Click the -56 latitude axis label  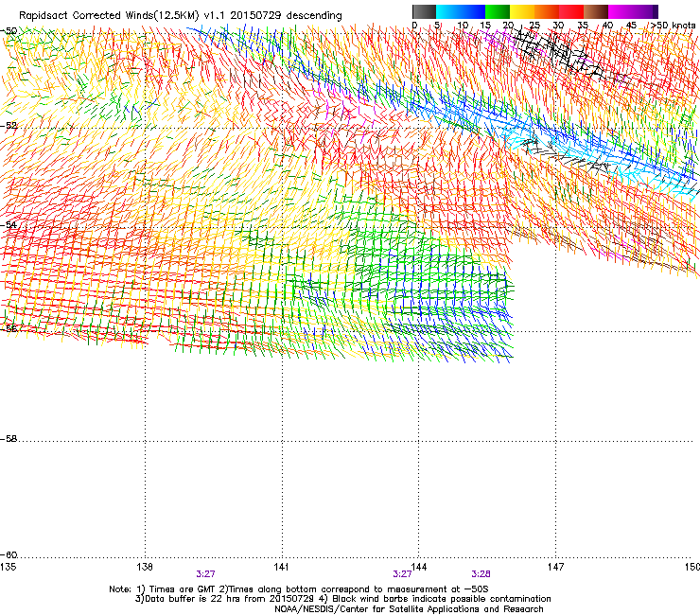(9, 328)
